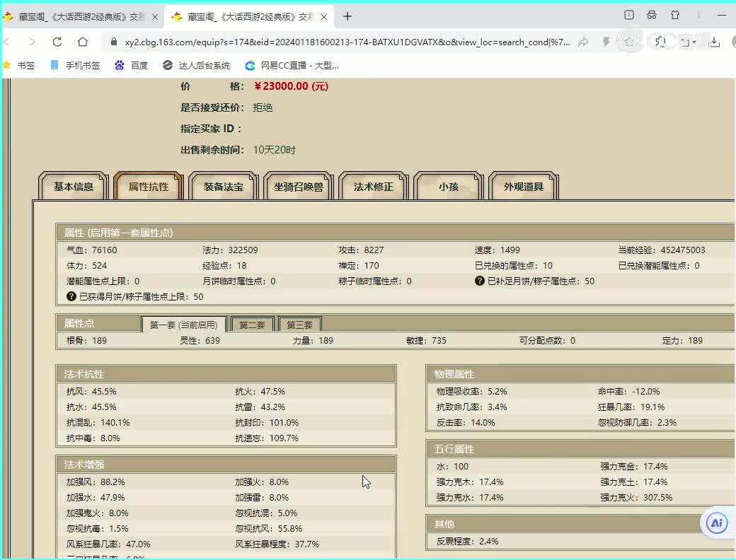
Task: Open the 手机书签 bookmark
Action: pyautogui.click(x=75, y=65)
